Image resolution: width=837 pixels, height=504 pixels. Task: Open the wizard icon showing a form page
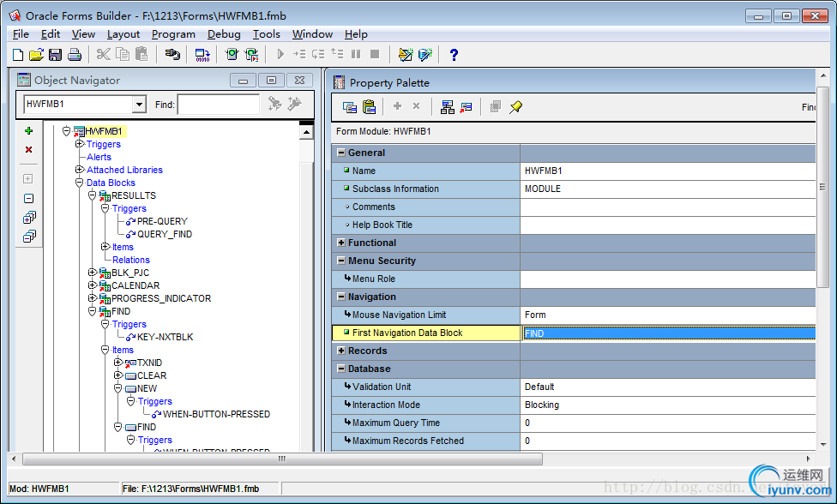tap(406, 54)
